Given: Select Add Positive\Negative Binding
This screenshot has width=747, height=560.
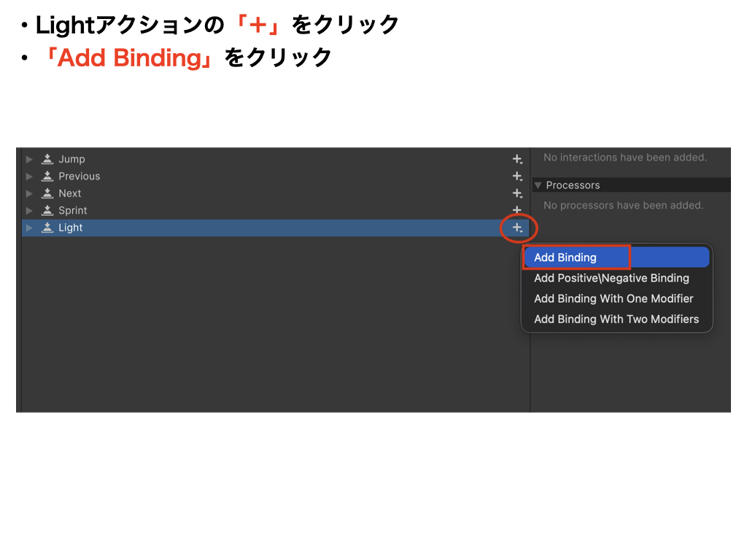Looking at the screenshot, I should (611, 278).
